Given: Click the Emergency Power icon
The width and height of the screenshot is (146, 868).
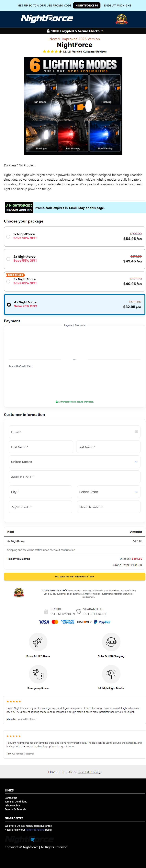Looking at the screenshot, I should 38,674.
